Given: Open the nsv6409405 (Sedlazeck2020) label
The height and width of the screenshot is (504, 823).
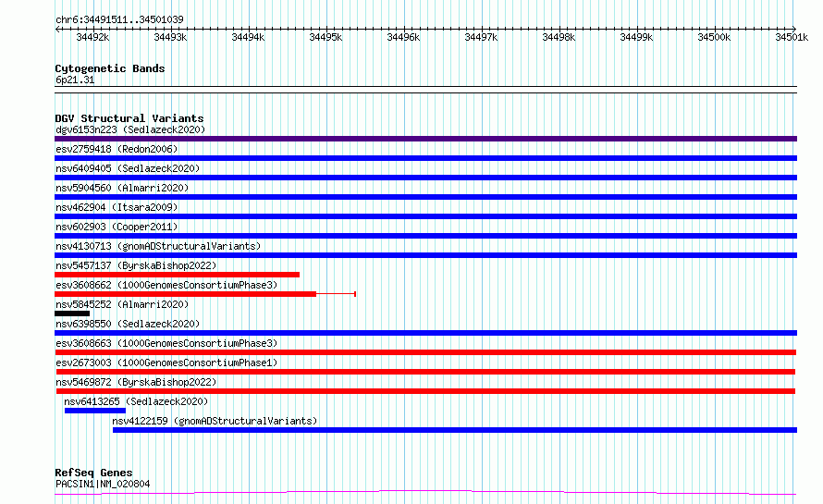Looking at the screenshot, I should tap(128, 168).
